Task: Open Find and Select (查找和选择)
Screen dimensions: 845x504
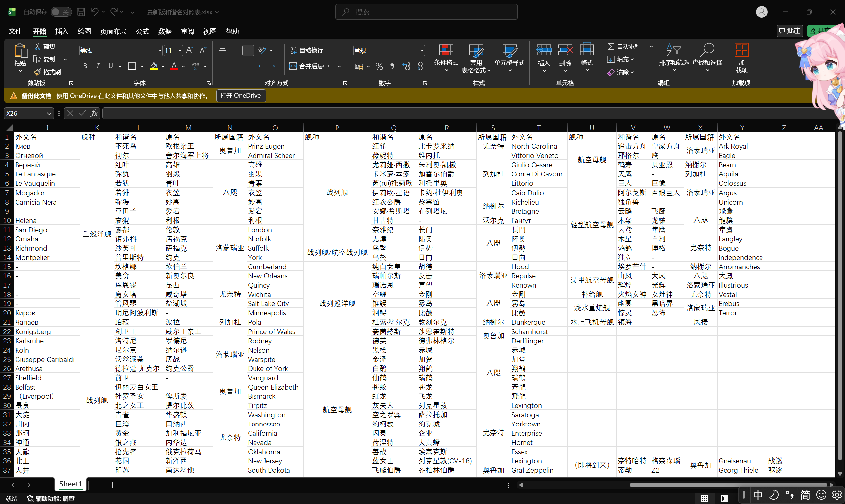Action: pyautogui.click(x=707, y=58)
